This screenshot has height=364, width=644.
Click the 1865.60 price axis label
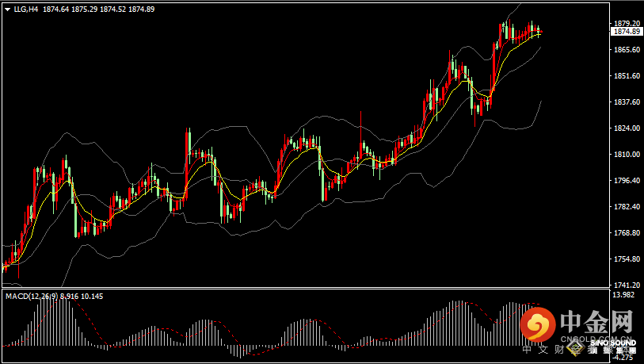click(627, 50)
